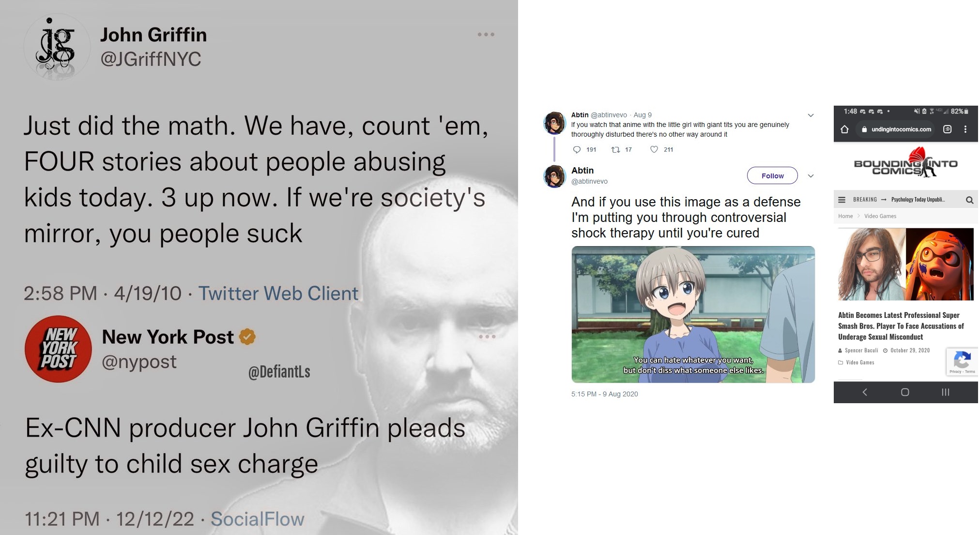Click the retweet icon showing 17
This screenshot has height=535, width=980.
tap(615, 150)
